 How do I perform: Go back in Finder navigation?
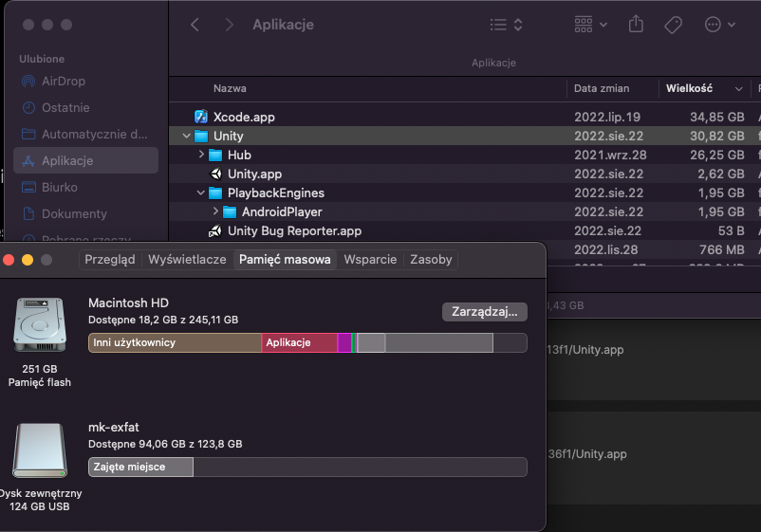click(195, 25)
